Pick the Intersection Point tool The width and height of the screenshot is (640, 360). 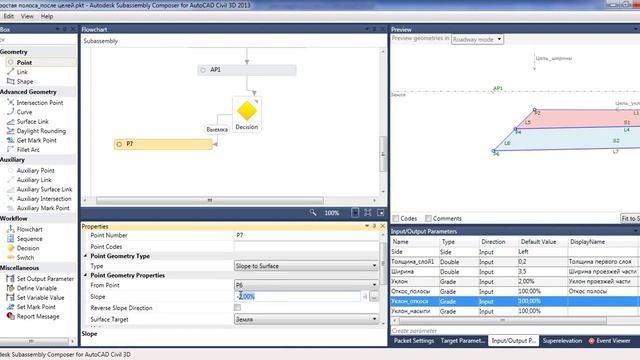[x=40, y=102]
